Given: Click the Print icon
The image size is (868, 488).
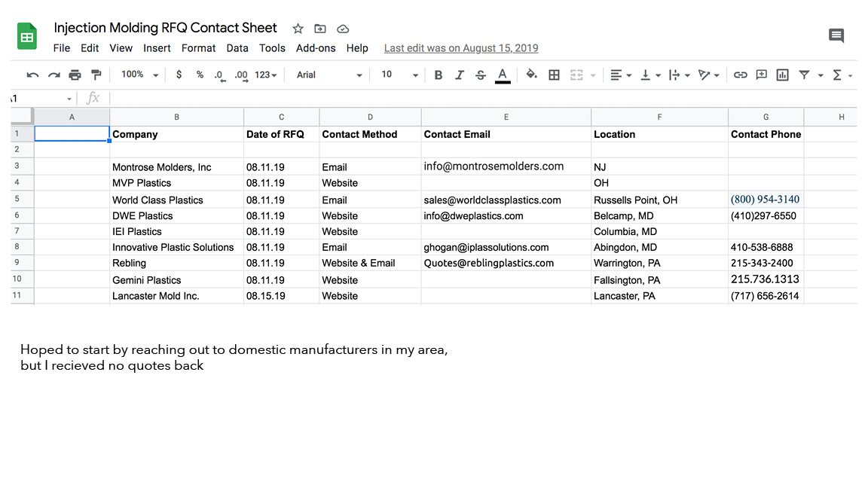Looking at the screenshot, I should point(75,75).
